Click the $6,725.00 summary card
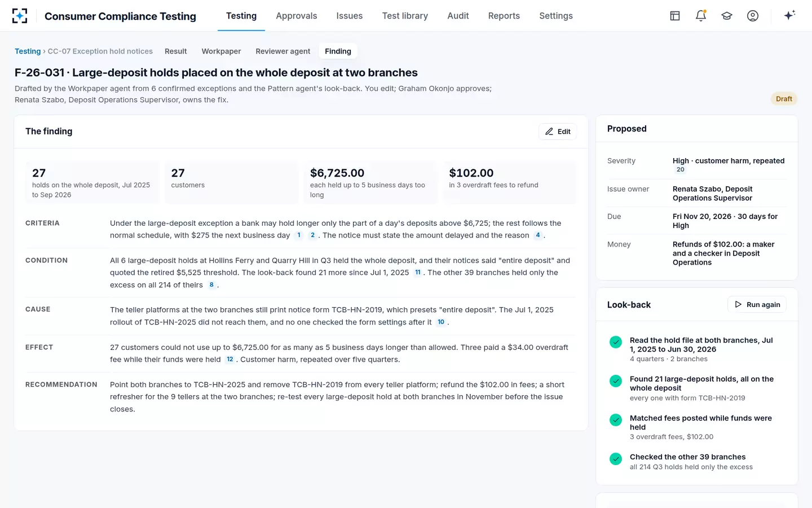Image resolution: width=812 pixels, height=508 pixels. (x=370, y=183)
